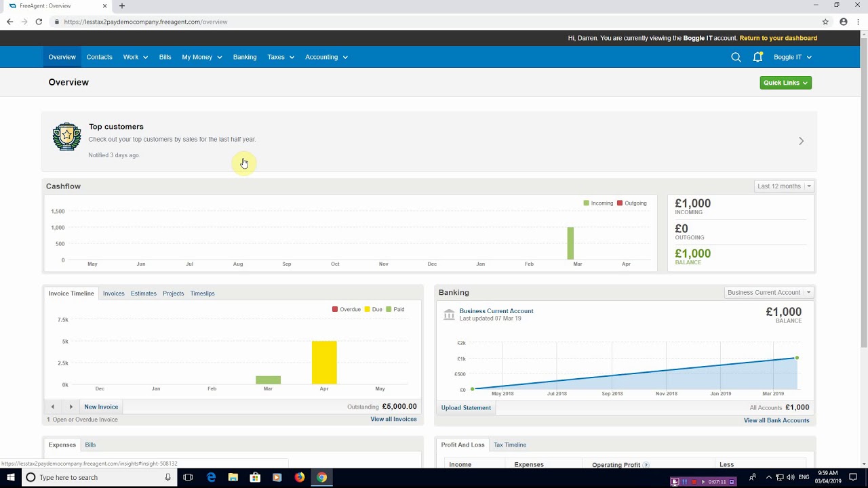Expand the Work menu
Image resolution: width=868 pixels, height=488 pixels.
[x=135, y=57]
